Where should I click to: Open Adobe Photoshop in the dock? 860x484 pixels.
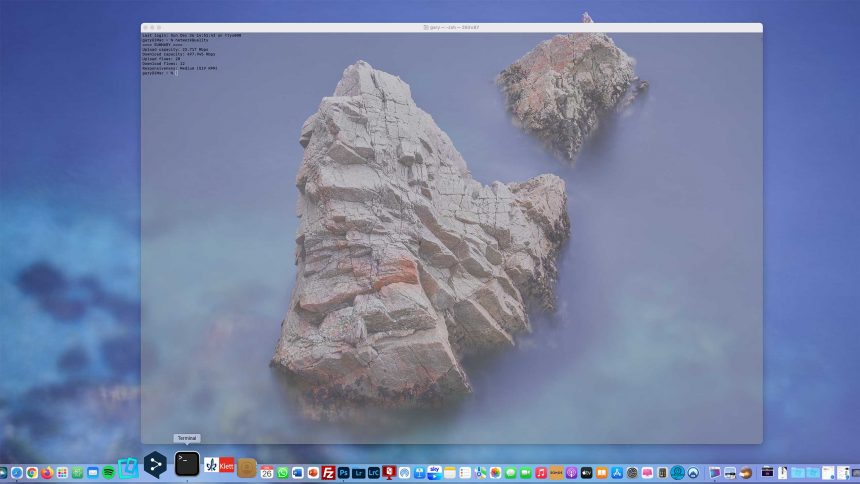pyautogui.click(x=343, y=472)
